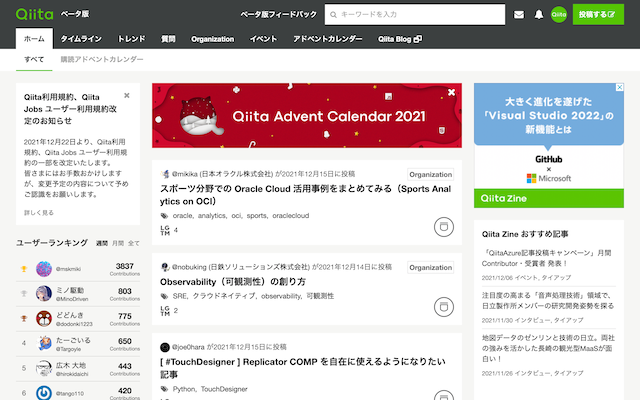Open the Qiita Advent Calendar 2021 banner
The width and height of the screenshot is (640, 400).
click(x=307, y=116)
